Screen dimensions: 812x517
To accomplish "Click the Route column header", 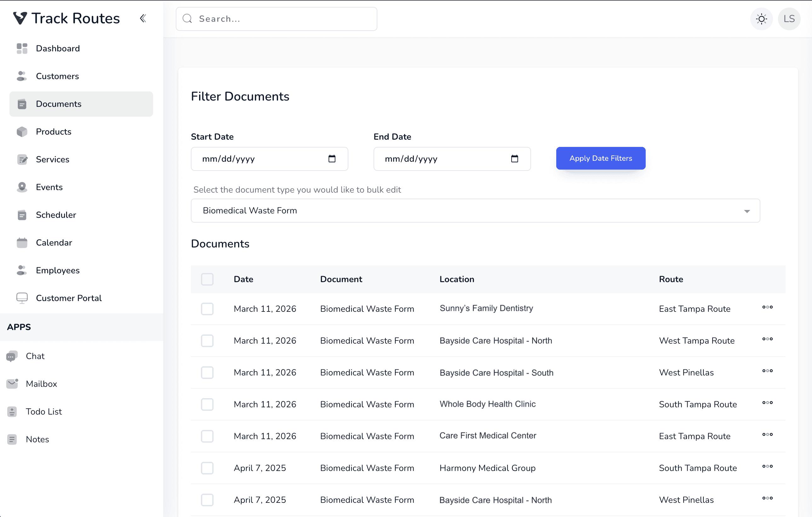I will (x=671, y=279).
